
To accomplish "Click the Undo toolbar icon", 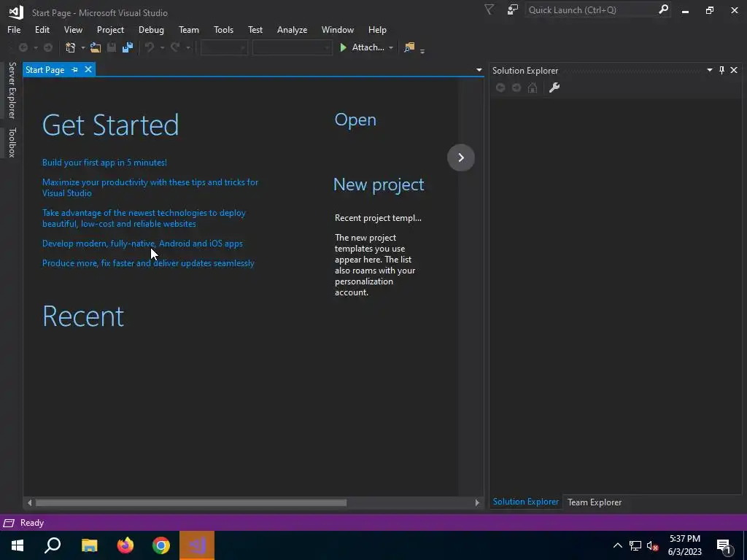I will (150, 47).
